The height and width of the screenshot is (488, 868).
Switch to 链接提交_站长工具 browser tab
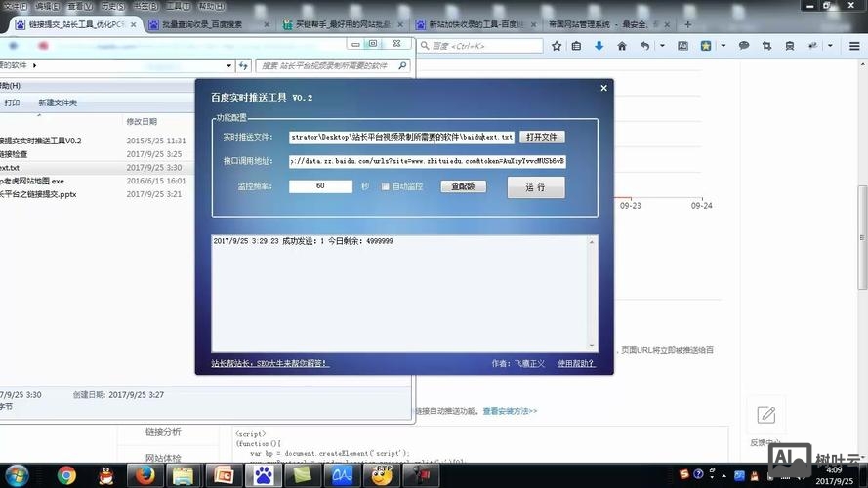(75, 25)
